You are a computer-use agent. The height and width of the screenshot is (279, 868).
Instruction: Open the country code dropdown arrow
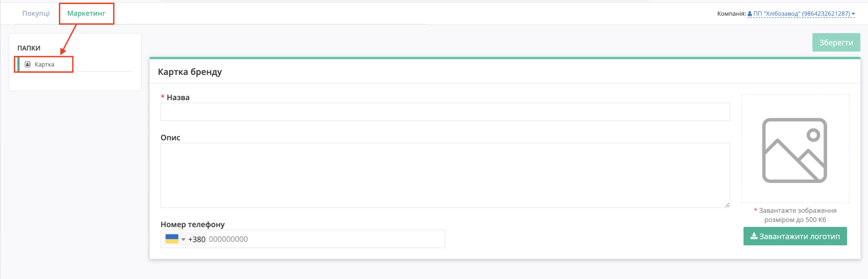(x=183, y=239)
